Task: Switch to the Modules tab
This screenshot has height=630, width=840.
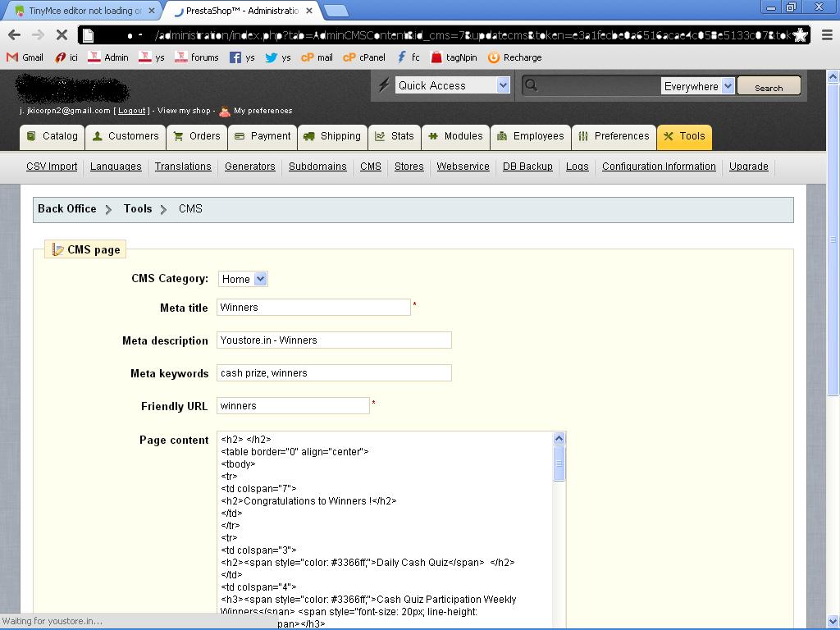Action: point(455,136)
